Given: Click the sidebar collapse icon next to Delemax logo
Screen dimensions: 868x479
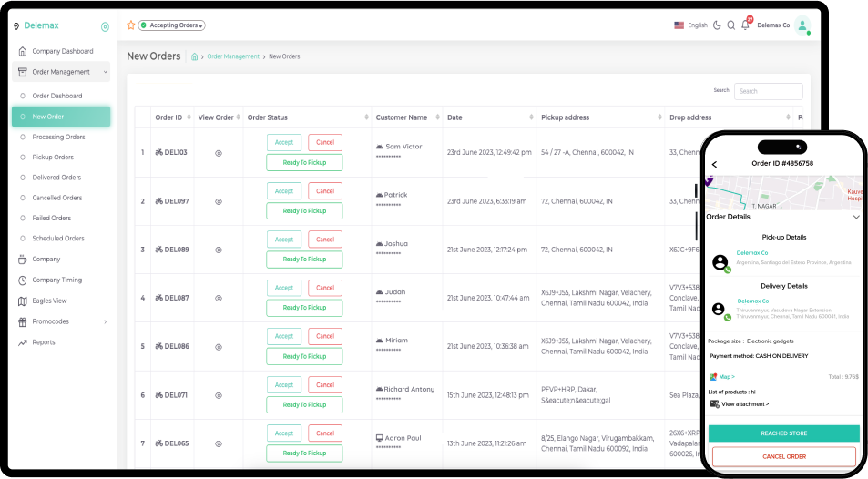Looking at the screenshot, I should (105, 26).
